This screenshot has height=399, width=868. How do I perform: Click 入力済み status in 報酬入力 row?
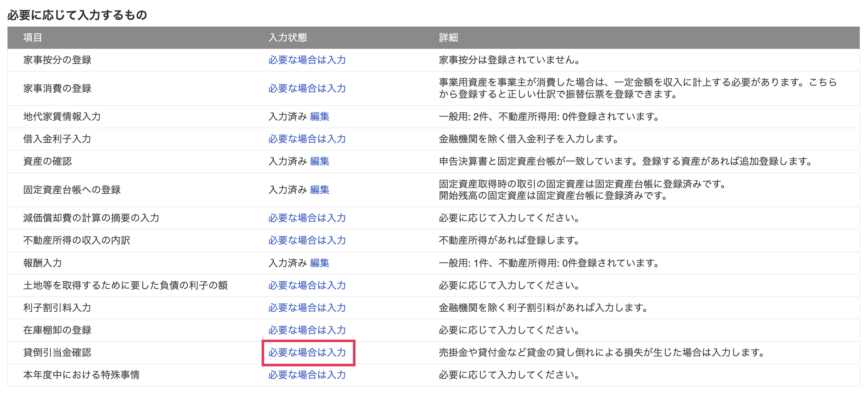288,263
